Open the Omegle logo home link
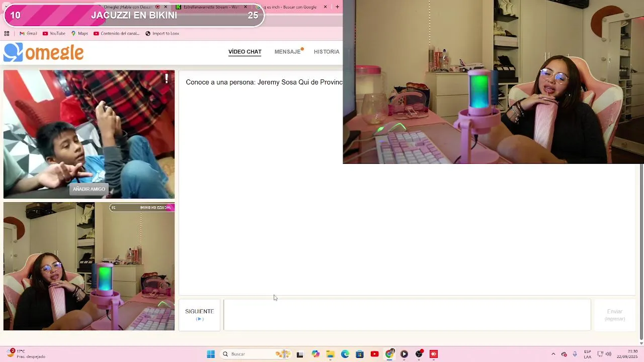 [43, 52]
